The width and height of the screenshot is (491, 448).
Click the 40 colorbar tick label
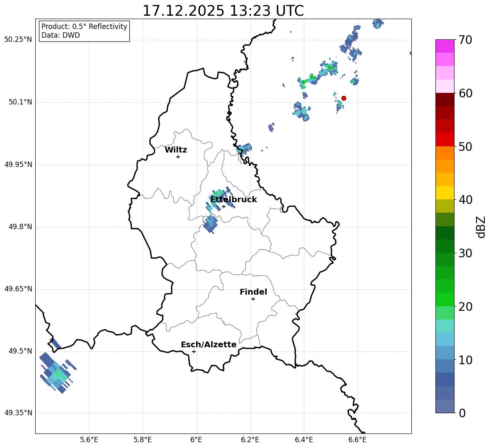[465, 200]
